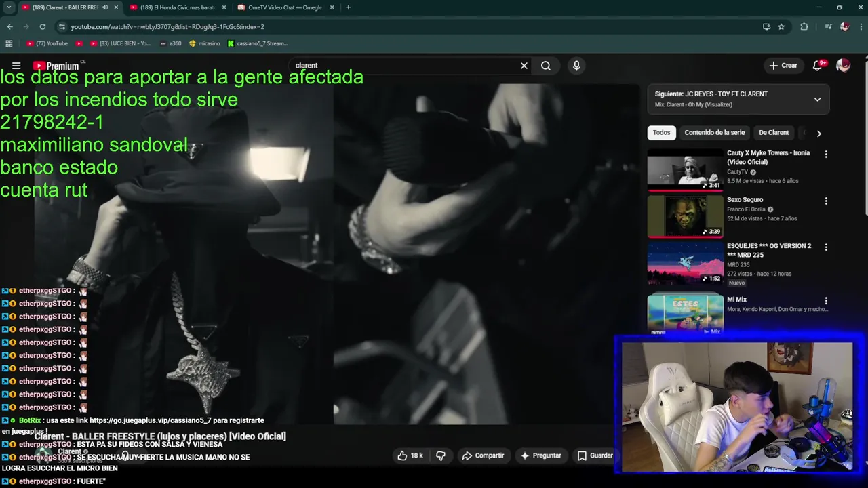Image resolution: width=868 pixels, height=488 pixels.
Task: Open a new browser tab
Action: click(349, 7)
